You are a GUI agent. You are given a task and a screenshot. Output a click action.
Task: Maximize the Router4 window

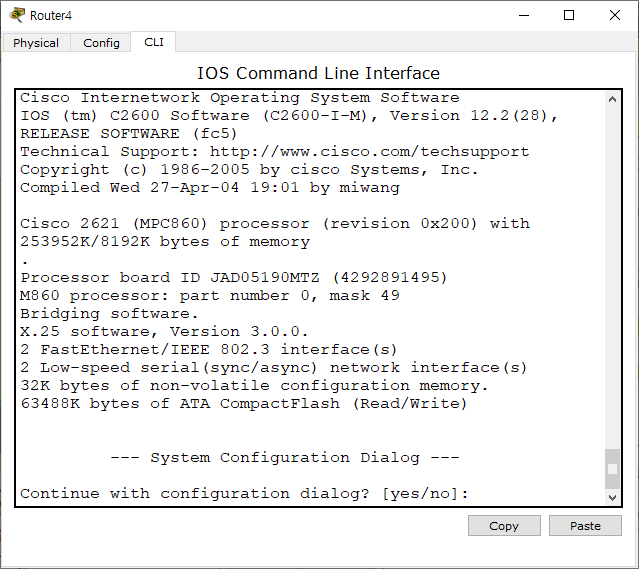click(x=569, y=15)
